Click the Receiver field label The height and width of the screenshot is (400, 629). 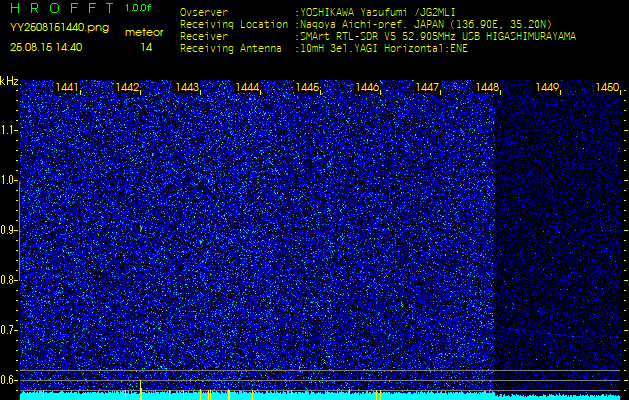[x=204, y=37]
